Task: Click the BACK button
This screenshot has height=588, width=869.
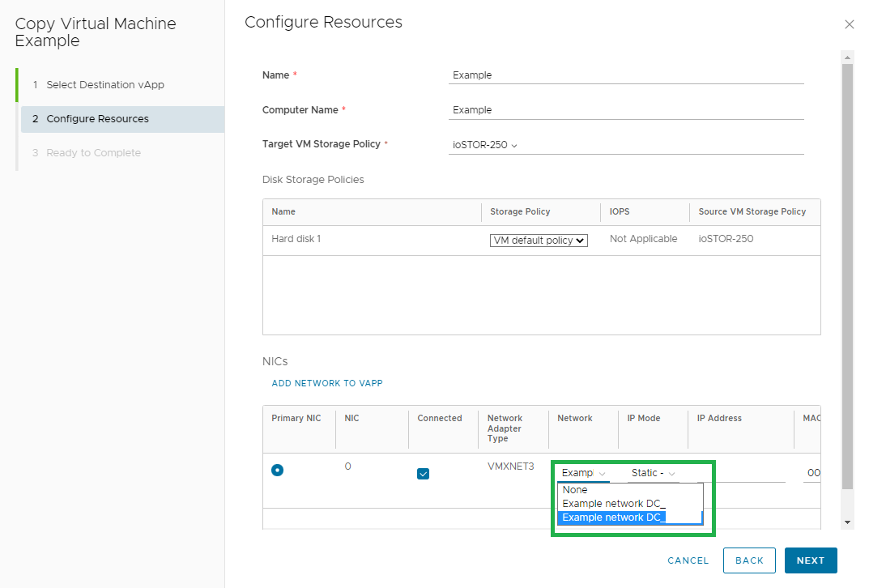Action: pos(749,560)
